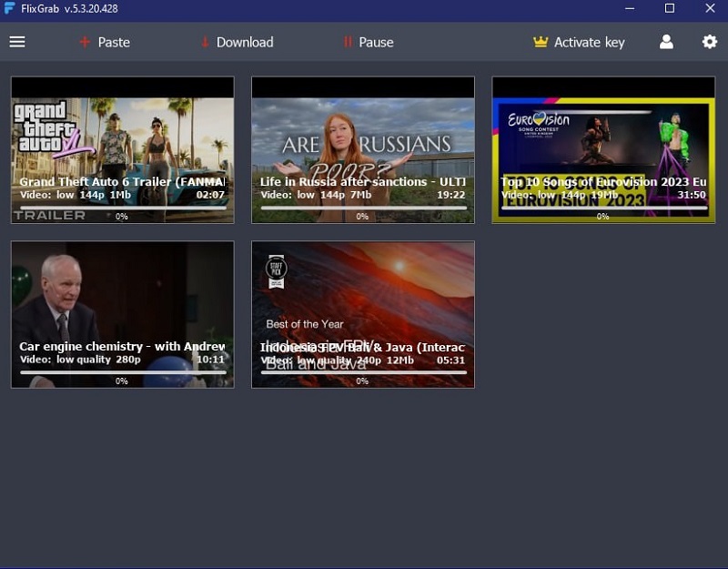Click the 'low 144p 1Mb' quality text
The width and height of the screenshot is (728, 569).
click(94, 195)
